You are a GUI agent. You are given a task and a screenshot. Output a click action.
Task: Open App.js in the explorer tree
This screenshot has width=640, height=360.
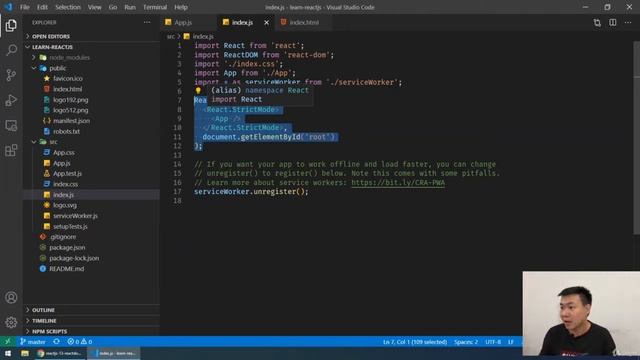coord(62,163)
